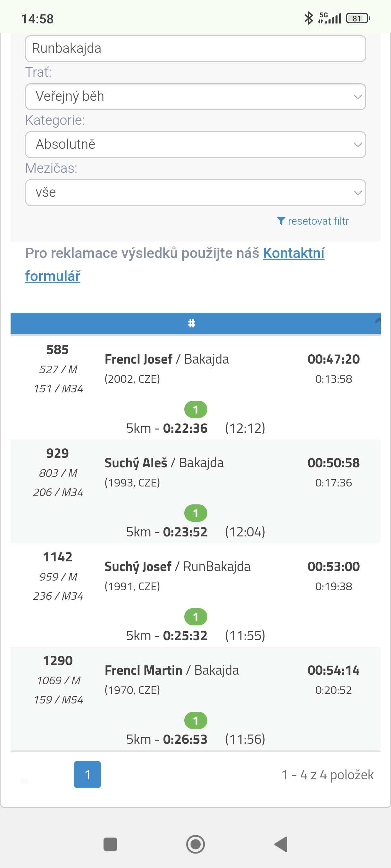Viewport: 391px width, 868px height.
Task: Tap the Android back navigation button
Action: point(281,844)
